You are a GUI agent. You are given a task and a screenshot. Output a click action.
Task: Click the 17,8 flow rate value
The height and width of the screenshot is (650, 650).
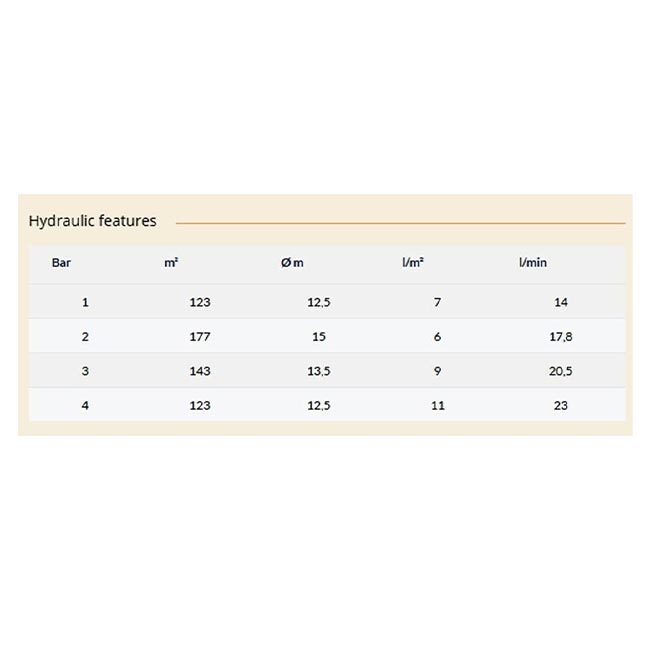click(x=561, y=337)
